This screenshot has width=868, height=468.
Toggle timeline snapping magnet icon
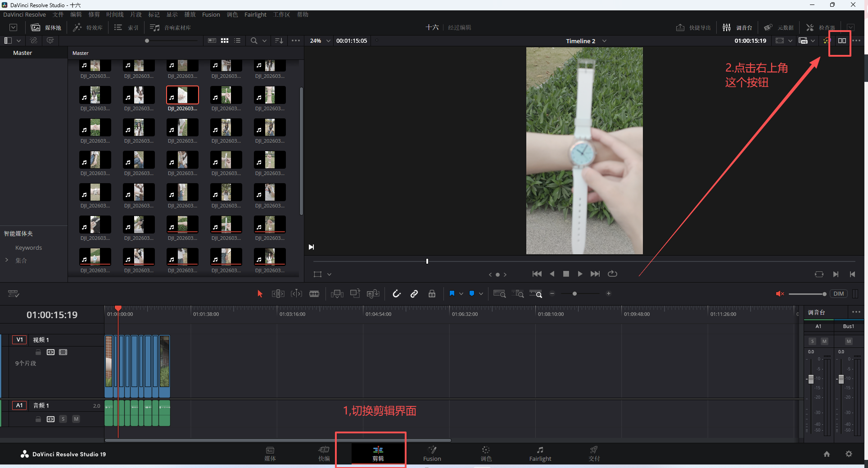point(397,294)
